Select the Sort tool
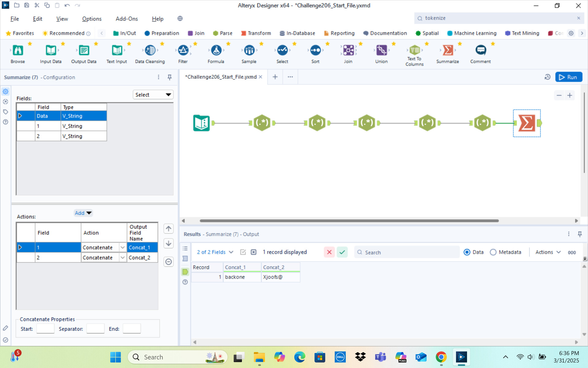Viewport: 588px width, 368px height. [315, 50]
